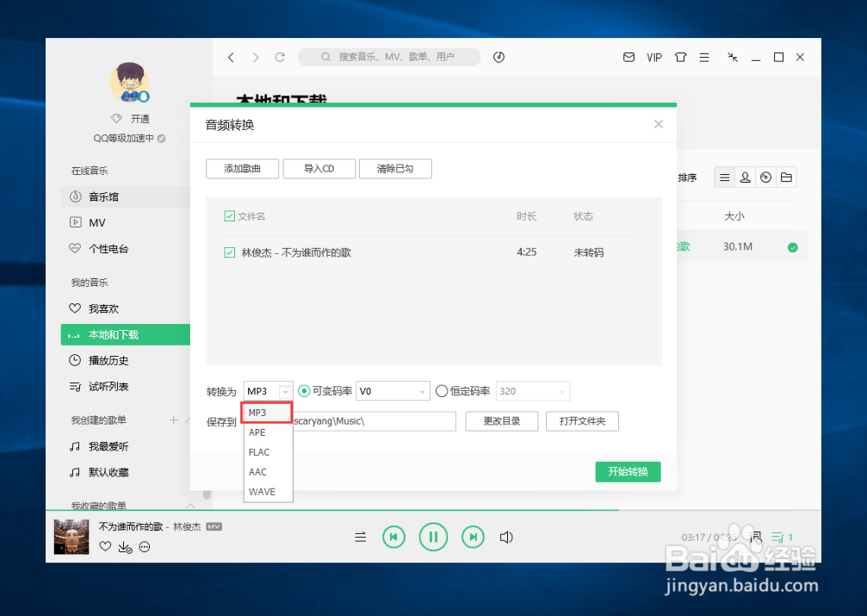Like the current song with heart icon

[105, 547]
